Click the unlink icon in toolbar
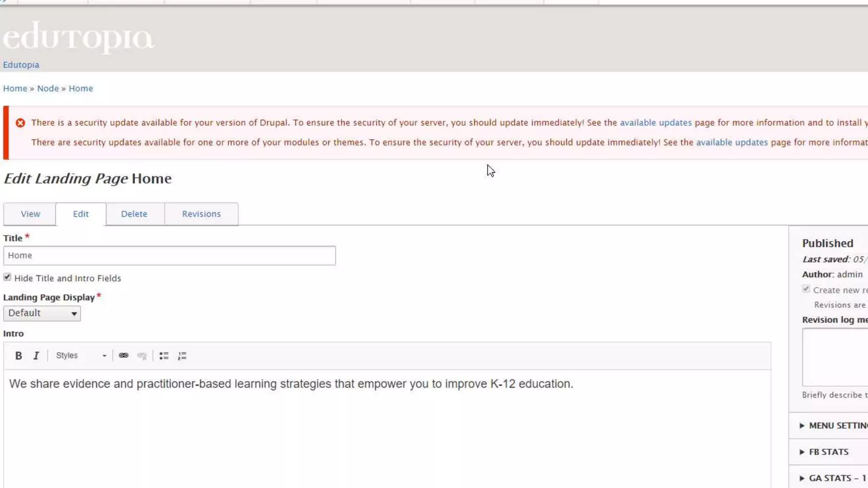868x488 pixels. (142, 356)
